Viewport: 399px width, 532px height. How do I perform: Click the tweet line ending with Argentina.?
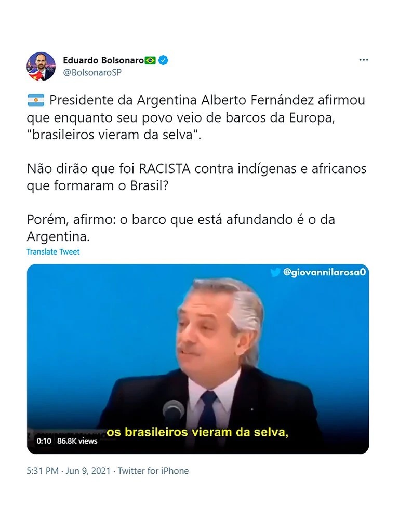[x=181, y=228]
